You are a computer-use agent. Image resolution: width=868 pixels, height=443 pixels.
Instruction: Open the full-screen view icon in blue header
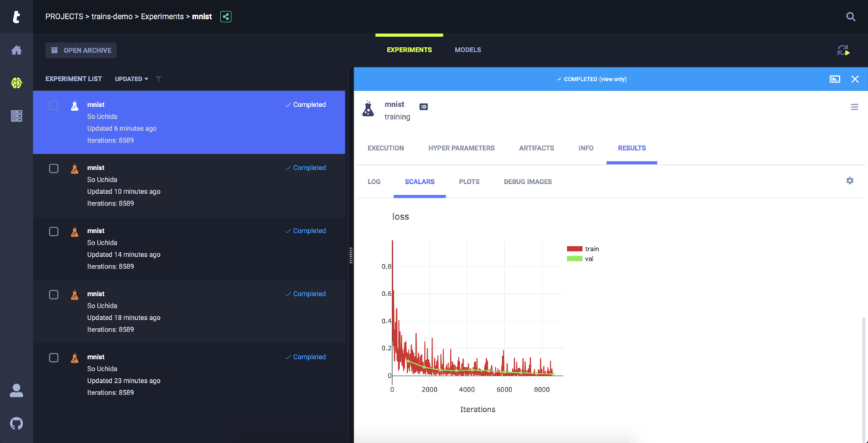tap(835, 79)
